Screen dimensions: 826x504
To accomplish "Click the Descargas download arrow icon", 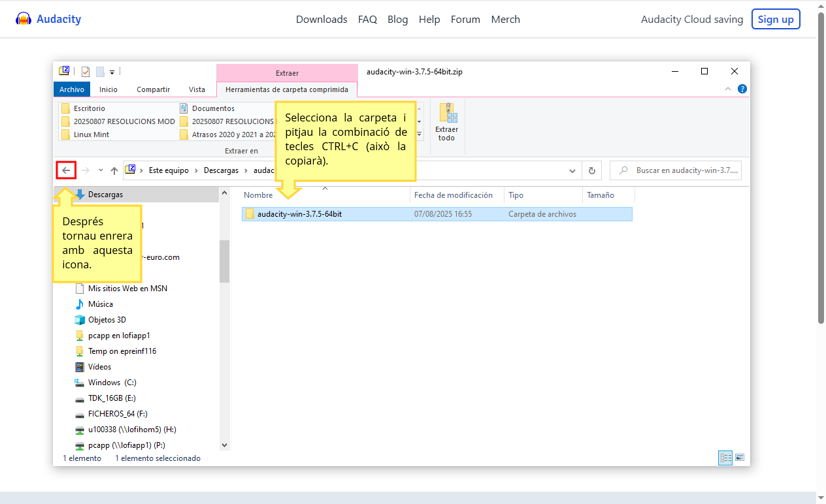I will coord(80,195).
